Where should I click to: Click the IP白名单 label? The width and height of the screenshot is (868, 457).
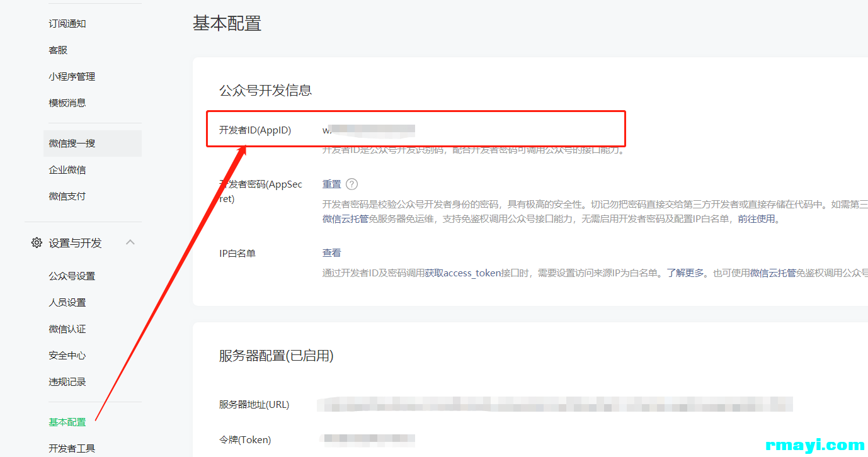click(x=237, y=254)
